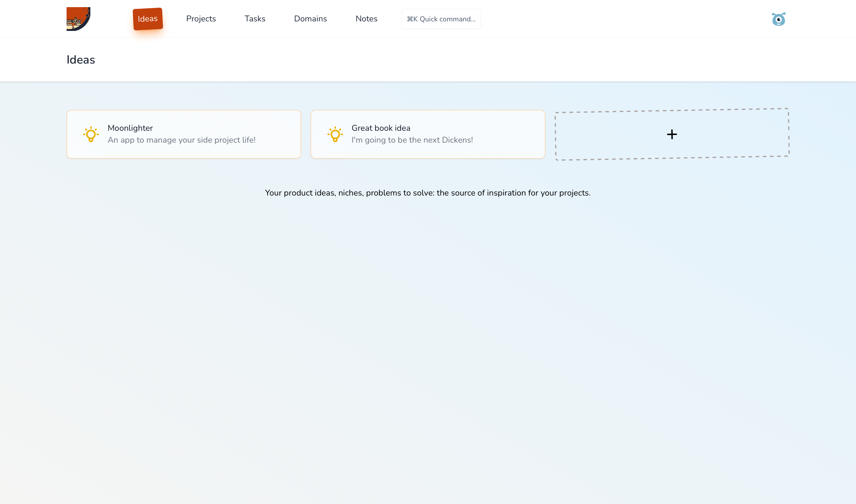The width and height of the screenshot is (856, 504).
Task: Select the Moonlighter idea card
Action: click(x=272, y=149)
